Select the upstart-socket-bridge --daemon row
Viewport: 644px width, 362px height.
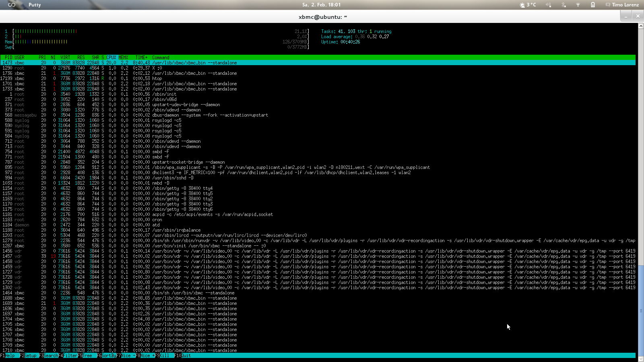[318, 162]
